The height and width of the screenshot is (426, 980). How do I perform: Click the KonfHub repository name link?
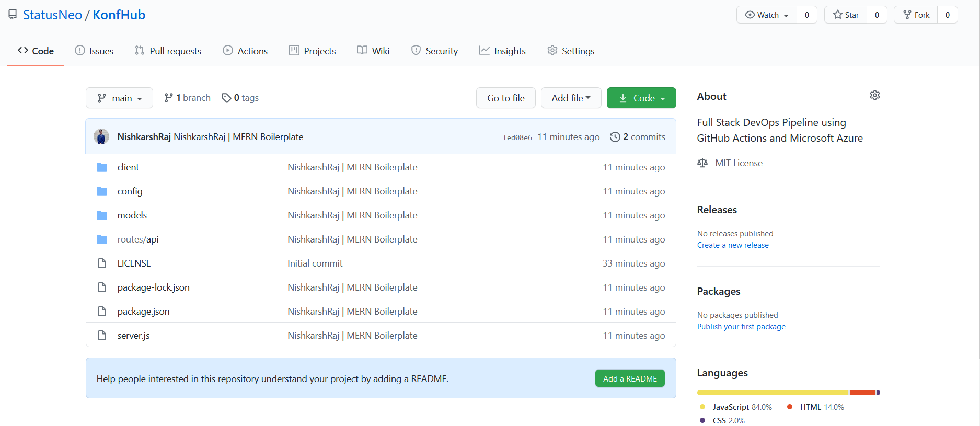119,15
